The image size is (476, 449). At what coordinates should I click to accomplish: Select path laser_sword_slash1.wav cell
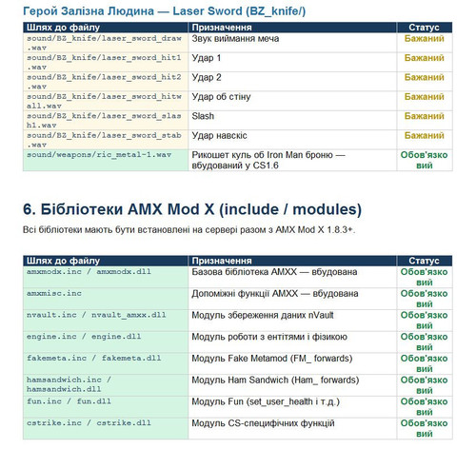coord(106,120)
